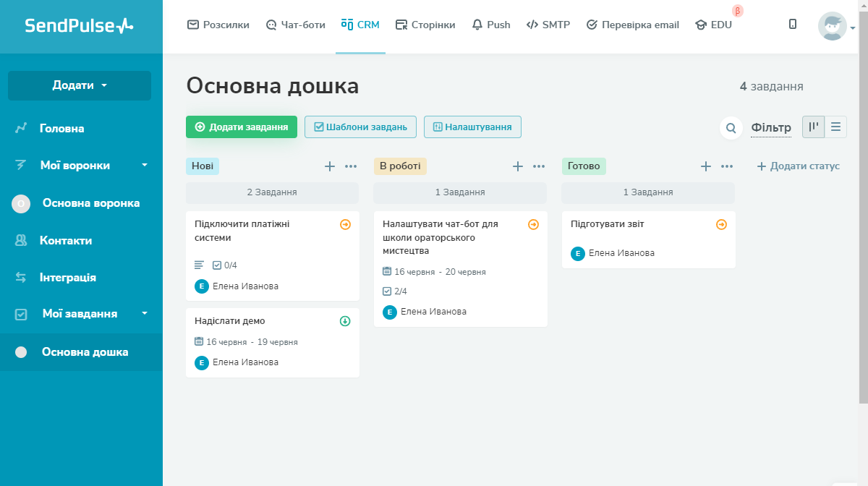The height and width of the screenshot is (486, 868).
Task: Click the mobile phone icon in header
Action: click(x=793, y=24)
